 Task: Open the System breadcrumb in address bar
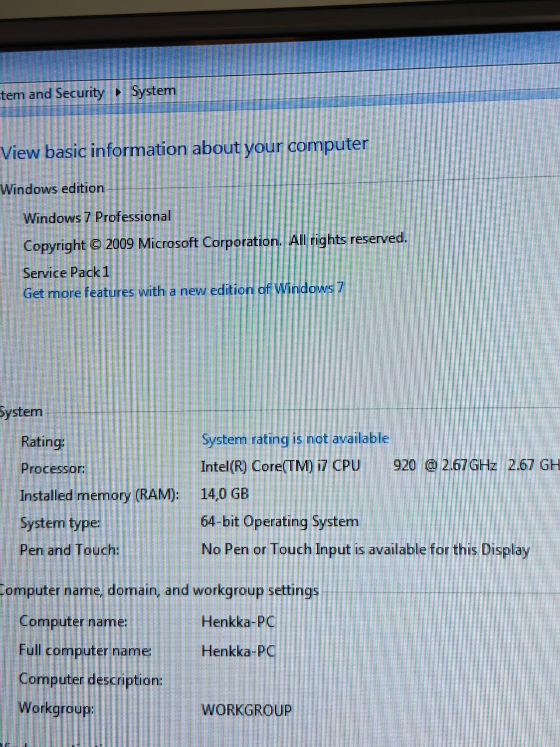pyautogui.click(x=153, y=91)
